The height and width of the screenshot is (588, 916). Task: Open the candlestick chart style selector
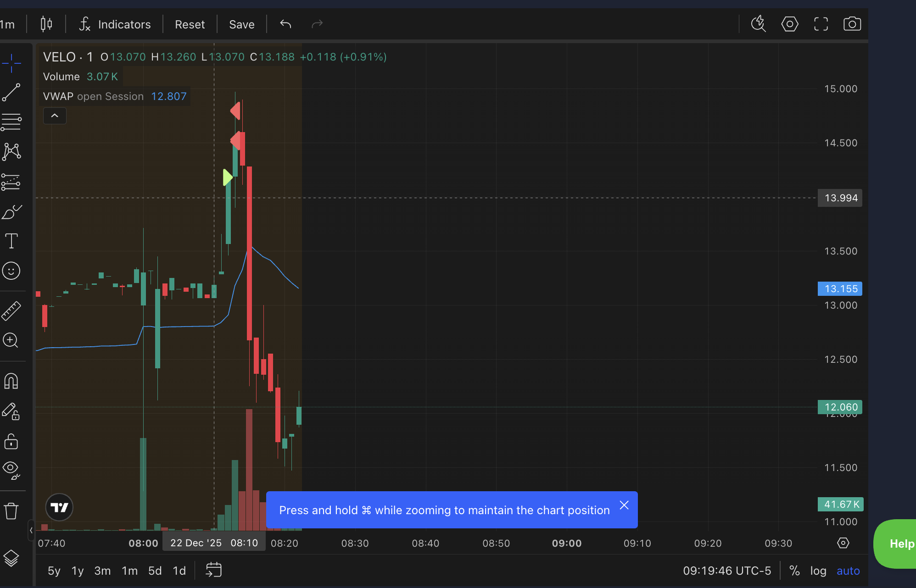46,24
